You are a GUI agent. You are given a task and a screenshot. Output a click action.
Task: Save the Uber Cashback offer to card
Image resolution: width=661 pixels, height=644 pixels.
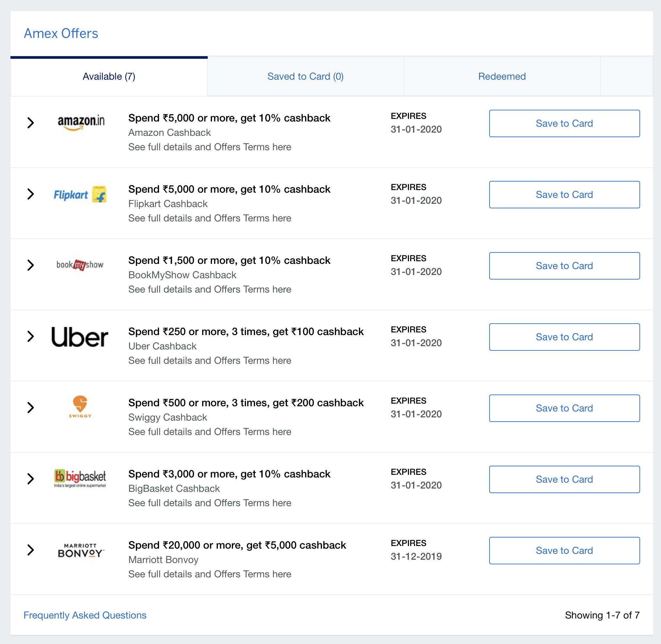[564, 337]
